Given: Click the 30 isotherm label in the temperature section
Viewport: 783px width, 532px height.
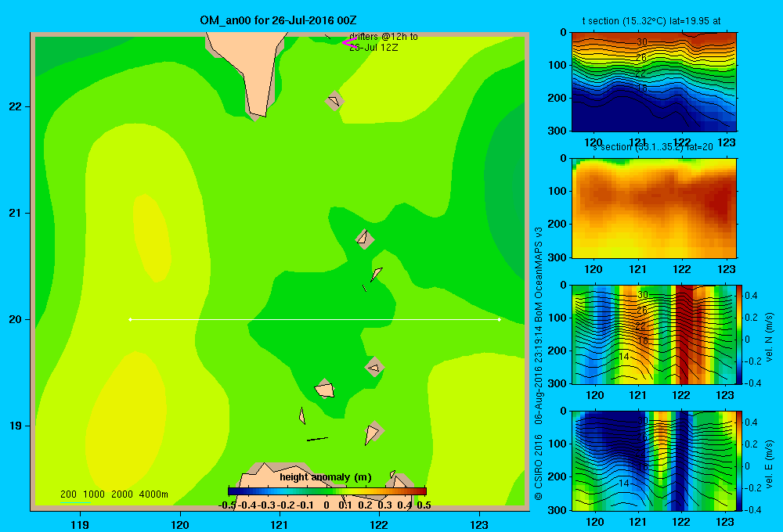Looking at the screenshot, I should pos(642,42).
